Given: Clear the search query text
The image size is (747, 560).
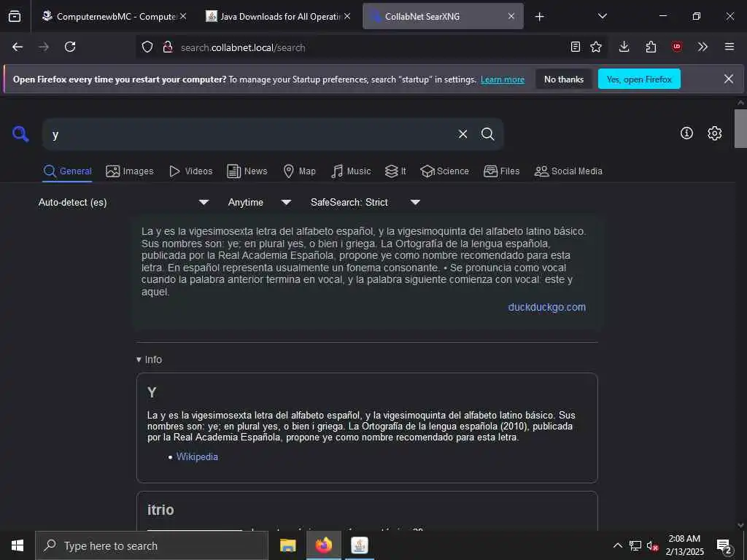Looking at the screenshot, I should click(462, 134).
